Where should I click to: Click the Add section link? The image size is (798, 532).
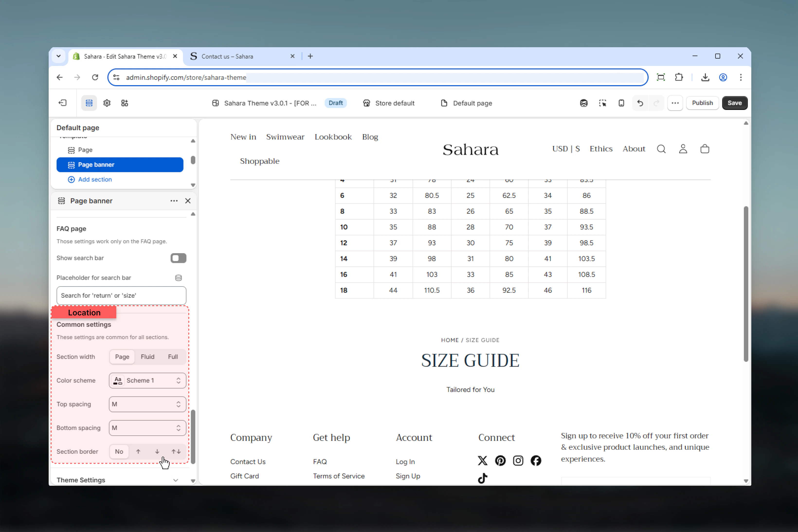(90, 179)
